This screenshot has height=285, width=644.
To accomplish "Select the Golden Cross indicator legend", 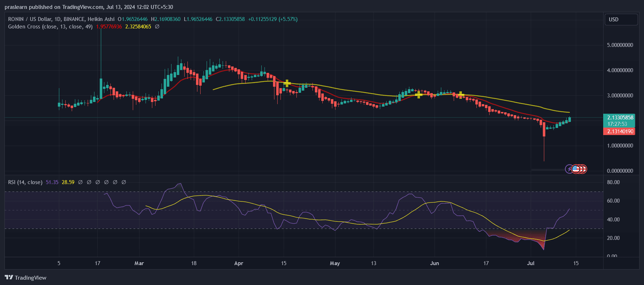I will point(50,27).
